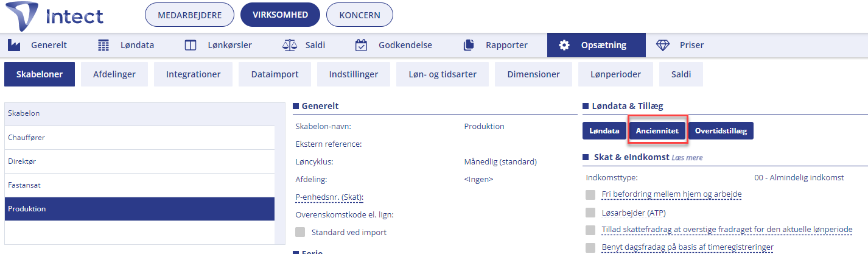Image resolution: width=868 pixels, height=254 pixels.
Task: Enable Standard ved import checkbox
Action: (299, 232)
